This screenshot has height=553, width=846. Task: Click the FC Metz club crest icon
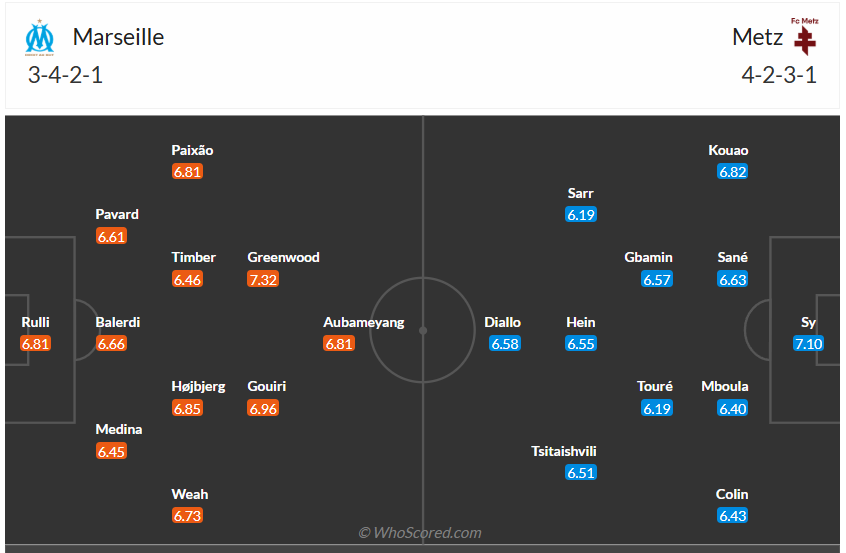click(804, 36)
